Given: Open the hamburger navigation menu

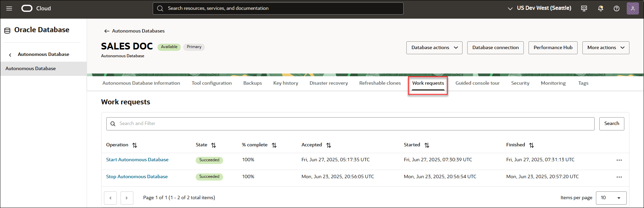Looking at the screenshot, I should (9, 8).
